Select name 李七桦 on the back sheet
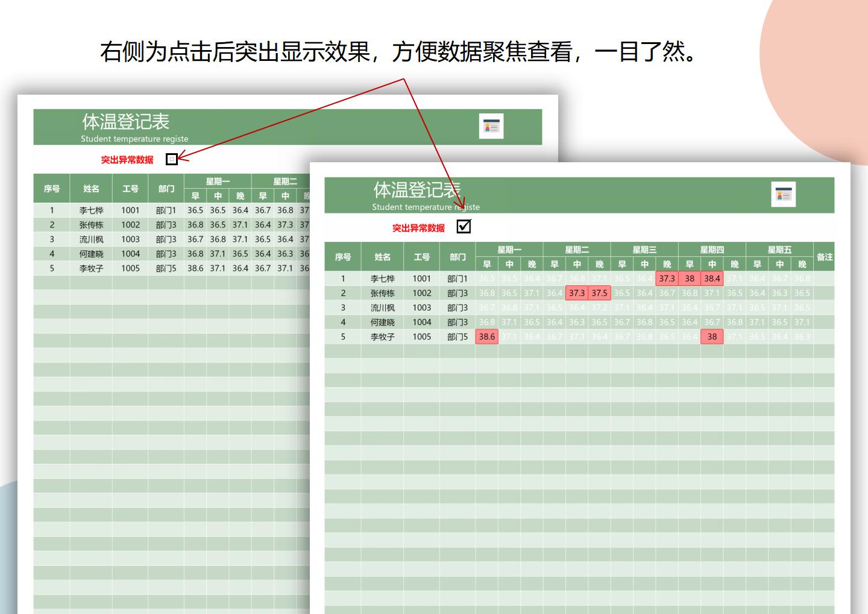 (91, 210)
